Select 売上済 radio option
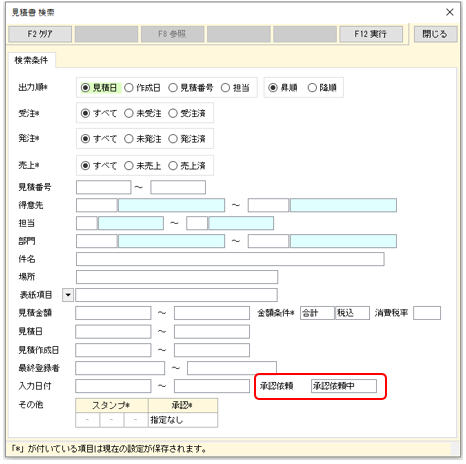Viewport: 466px width, 464px height. click(x=187, y=166)
